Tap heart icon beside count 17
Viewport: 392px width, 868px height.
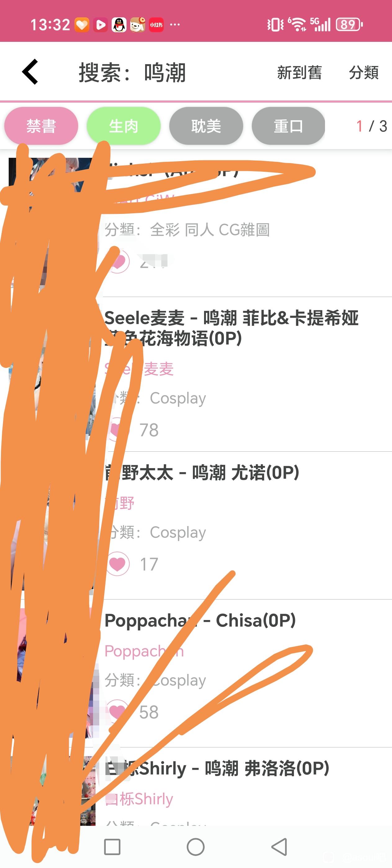118,564
